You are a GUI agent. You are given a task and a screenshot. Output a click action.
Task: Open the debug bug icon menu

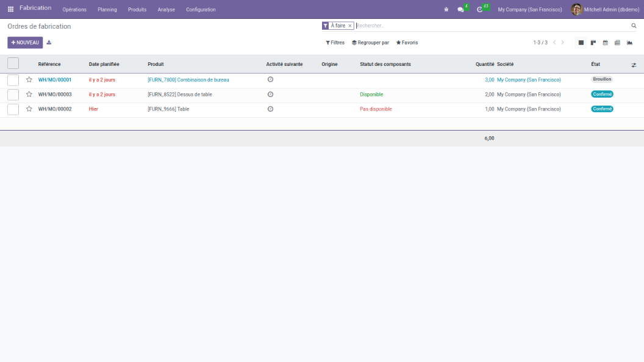pyautogui.click(x=446, y=9)
